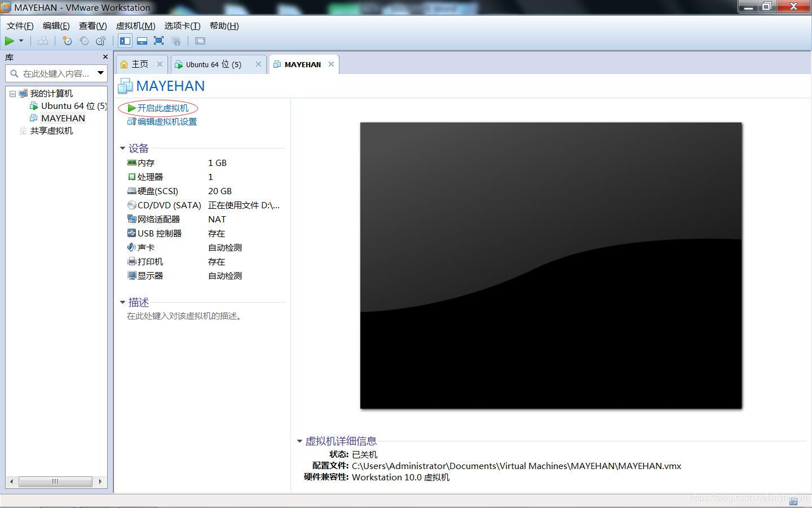Take a snapshot using the clock-with-star icon
This screenshot has width=812, height=508.
(x=67, y=41)
